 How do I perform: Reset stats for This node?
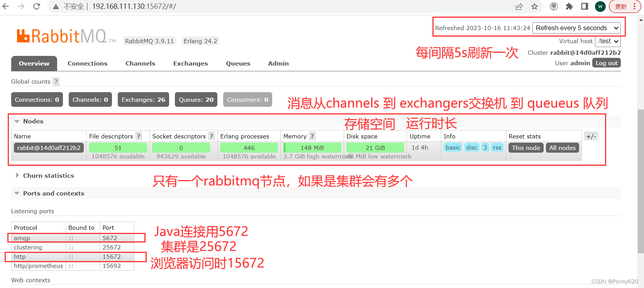click(526, 148)
